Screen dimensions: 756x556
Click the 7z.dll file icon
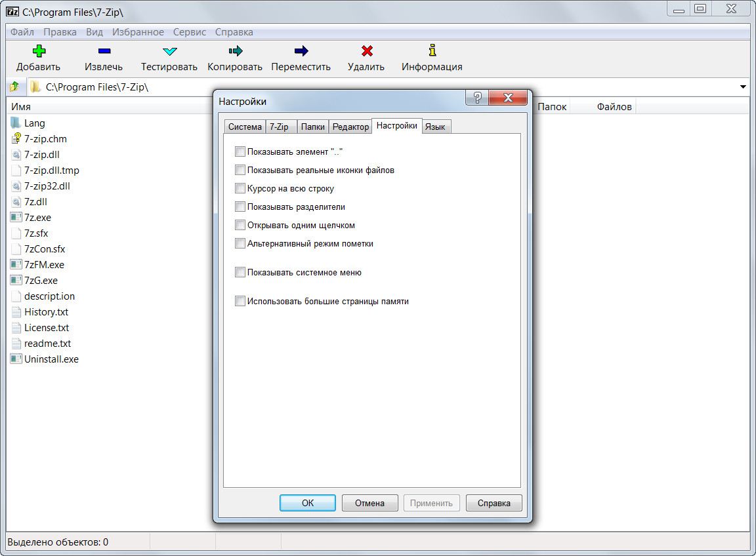[16, 201]
